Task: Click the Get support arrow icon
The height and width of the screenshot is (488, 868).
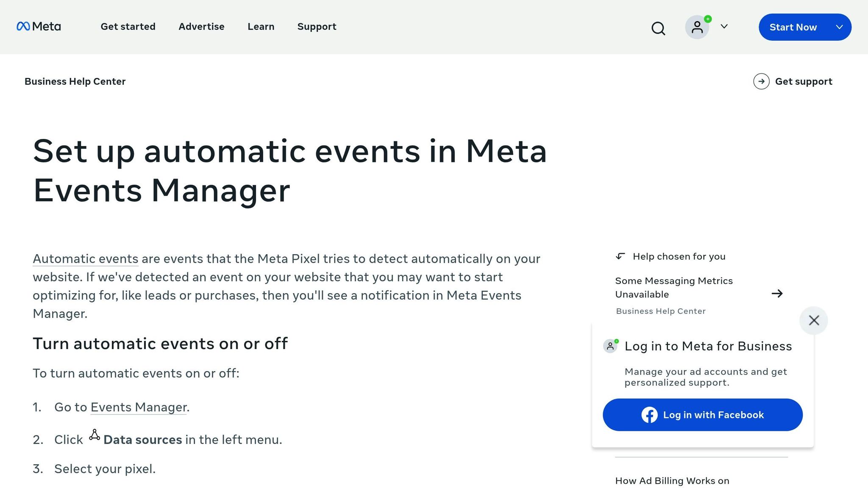Action: (x=762, y=81)
